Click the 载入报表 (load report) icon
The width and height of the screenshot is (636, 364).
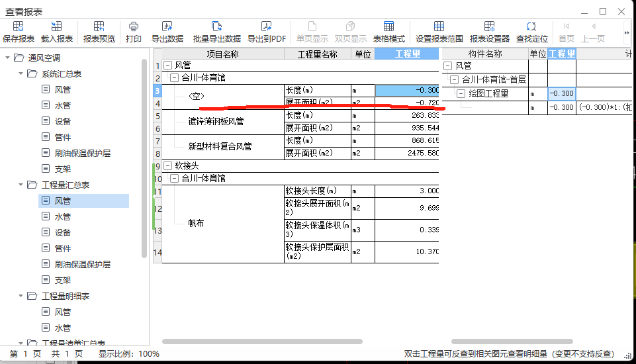point(56,32)
